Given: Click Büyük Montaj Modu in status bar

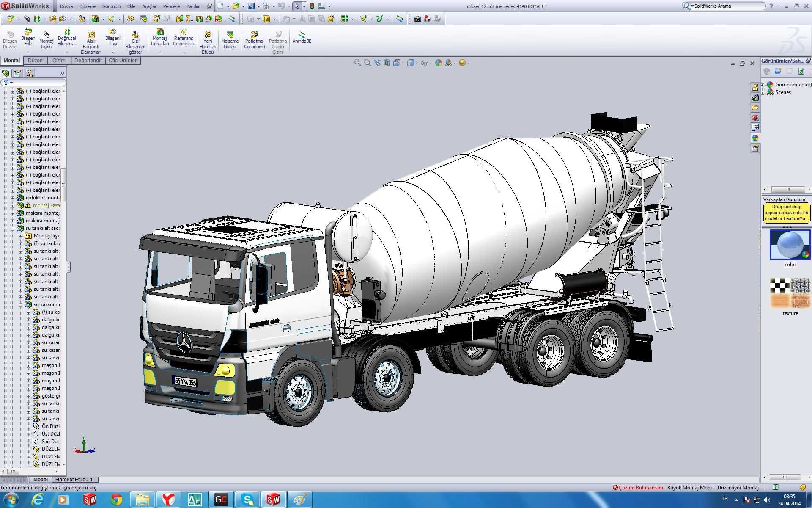Looking at the screenshot, I should tap(690, 488).
